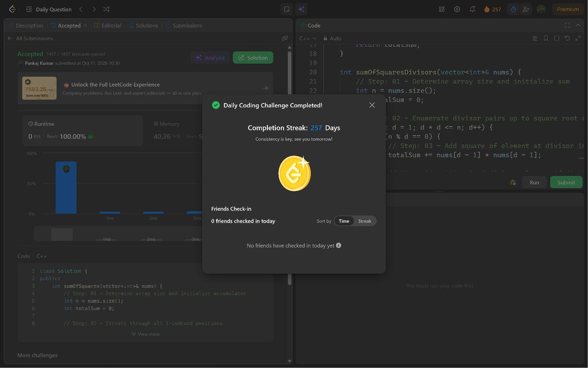
Task: Run the code
Action: [534, 182]
